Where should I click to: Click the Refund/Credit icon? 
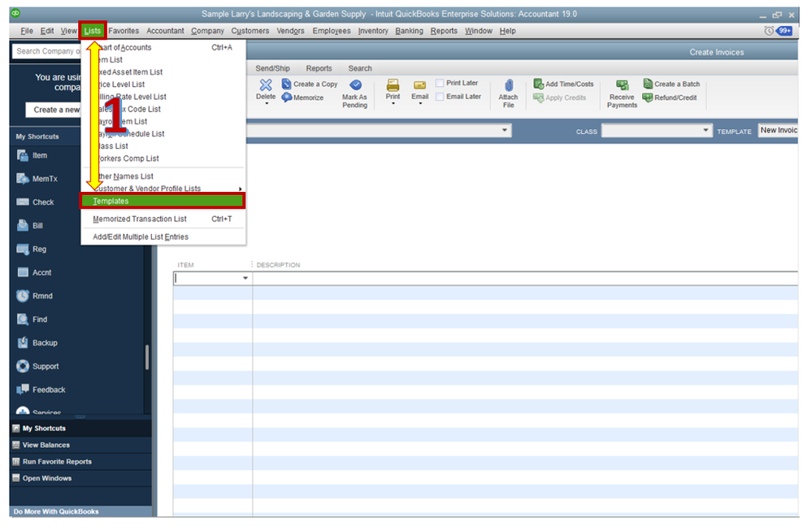647,98
